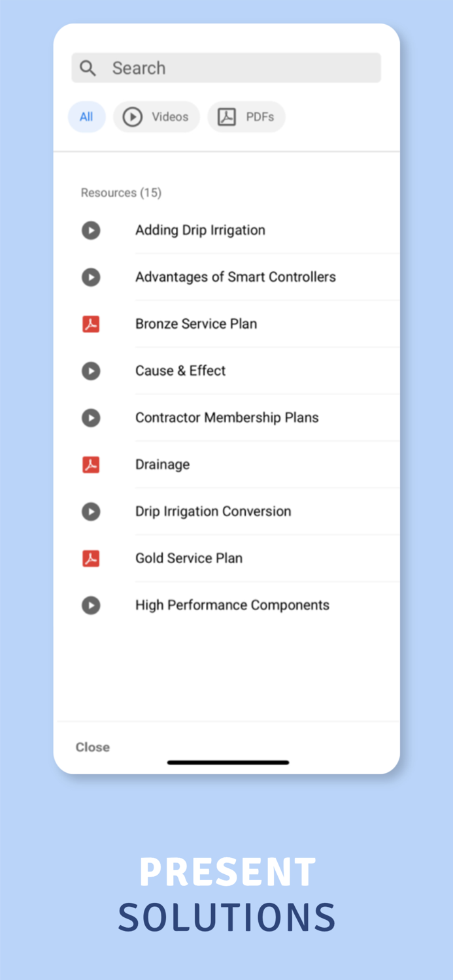This screenshot has height=980, width=453.
Task: Click inside the Search field
Action: click(226, 67)
